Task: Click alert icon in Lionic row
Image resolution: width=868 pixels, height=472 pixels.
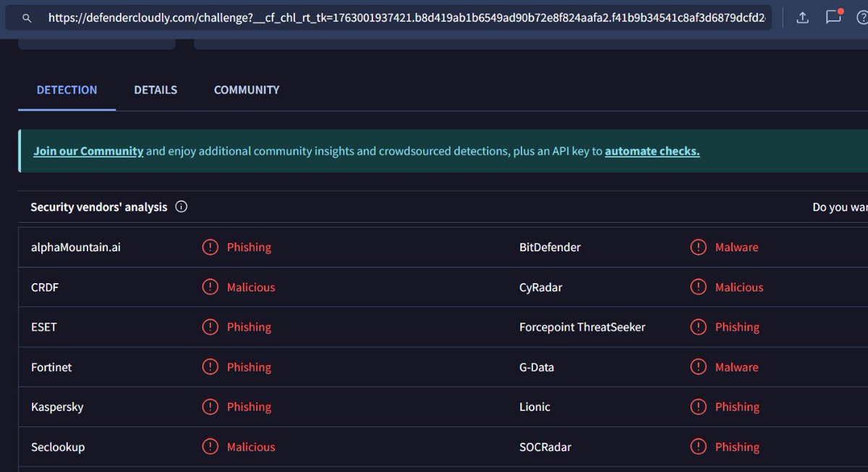Action: tap(698, 407)
